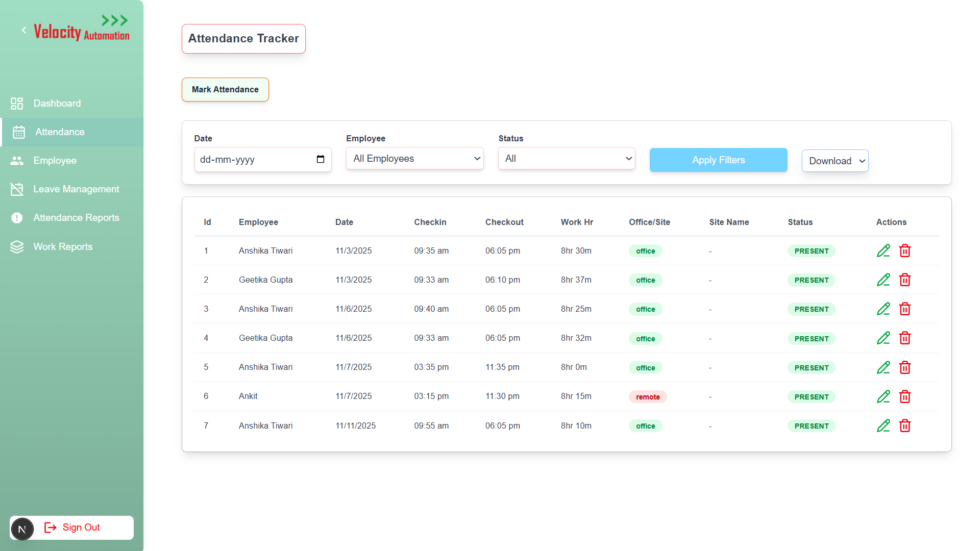980x551 pixels.
Task: Click edit pencil for row 4
Action: coord(883,338)
